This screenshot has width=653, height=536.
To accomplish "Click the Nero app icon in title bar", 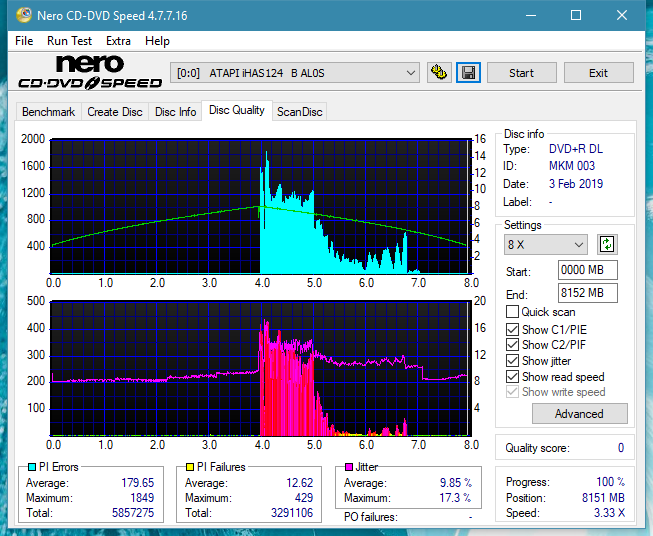I will pyautogui.click(x=24, y=15).
